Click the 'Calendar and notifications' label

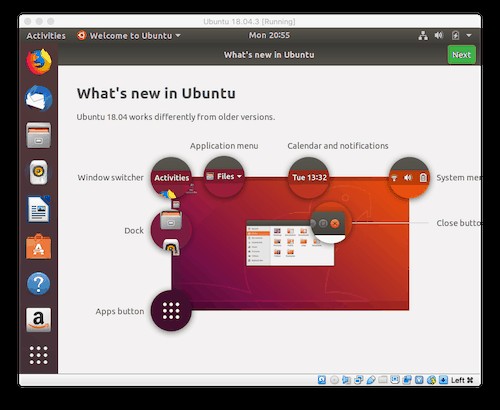tap(338, 146)
